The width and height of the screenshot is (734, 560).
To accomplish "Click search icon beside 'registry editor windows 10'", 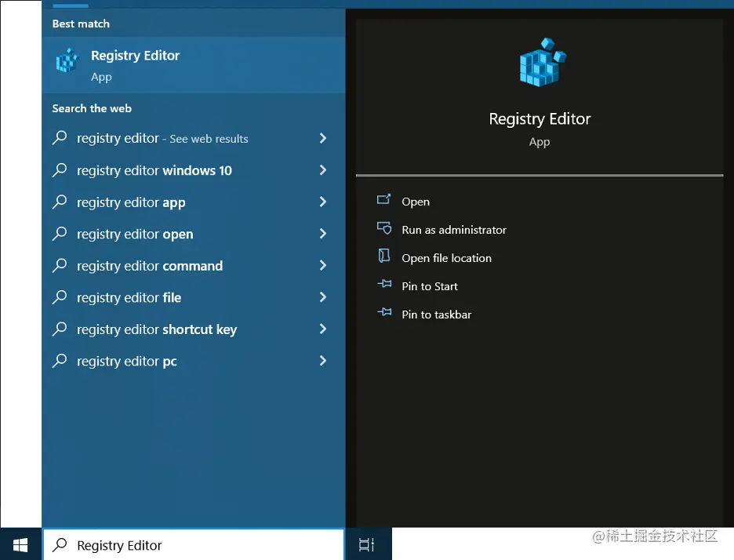I will pos(60,170).
